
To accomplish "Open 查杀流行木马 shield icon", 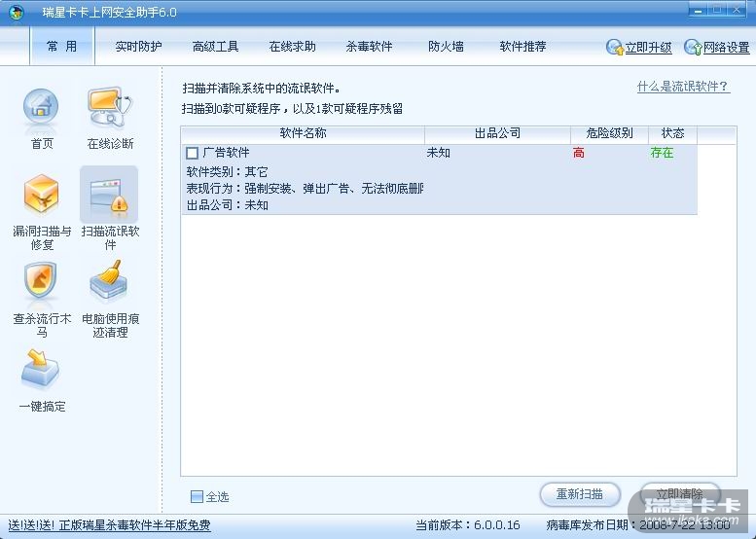I will point(41,281).
